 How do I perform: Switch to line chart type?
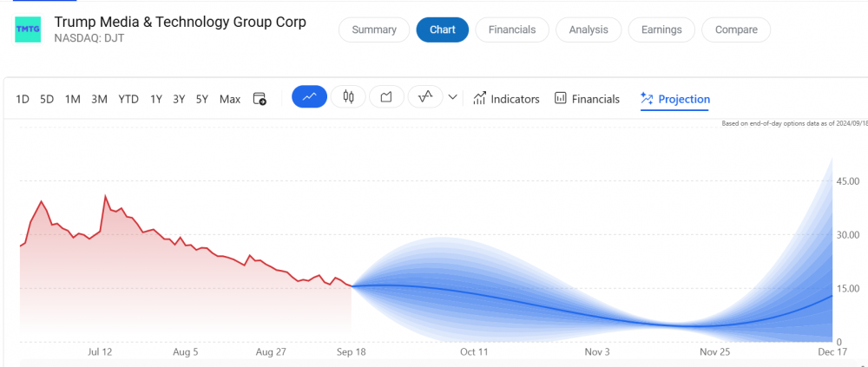(x=309, y=97)
